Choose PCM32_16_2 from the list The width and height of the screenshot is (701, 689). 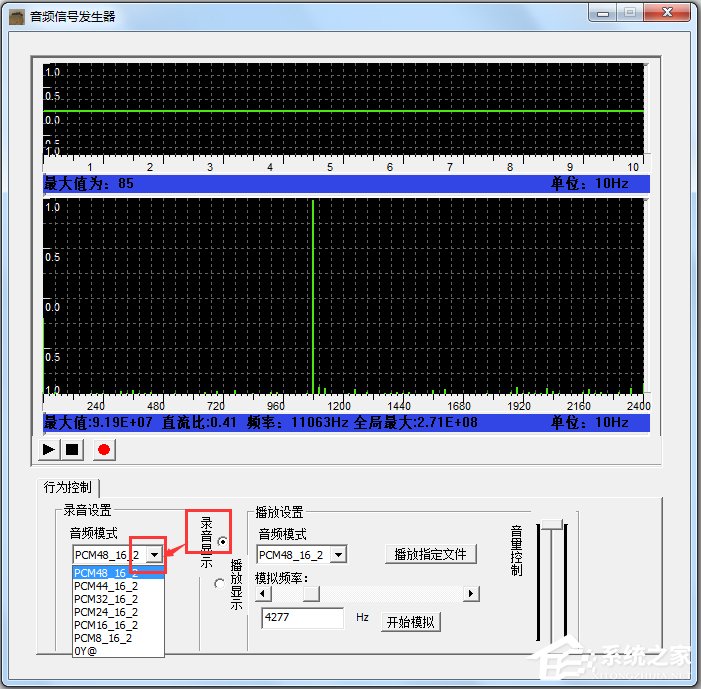coord(118,599)
